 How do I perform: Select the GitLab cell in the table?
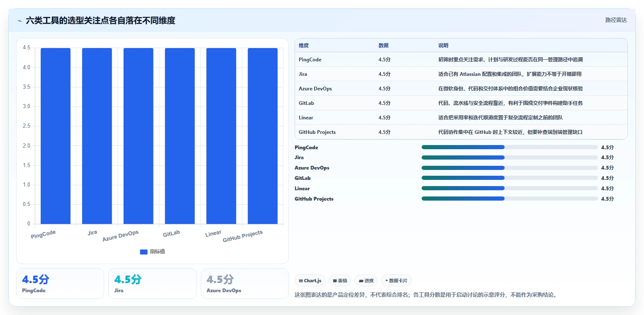[306, 103]
